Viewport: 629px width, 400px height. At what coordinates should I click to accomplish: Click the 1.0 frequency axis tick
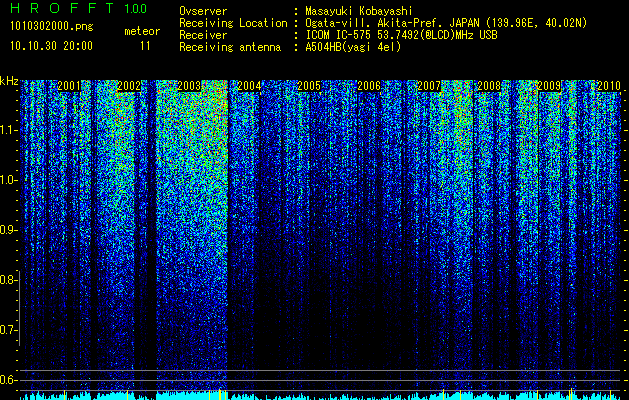coord(8,180)
